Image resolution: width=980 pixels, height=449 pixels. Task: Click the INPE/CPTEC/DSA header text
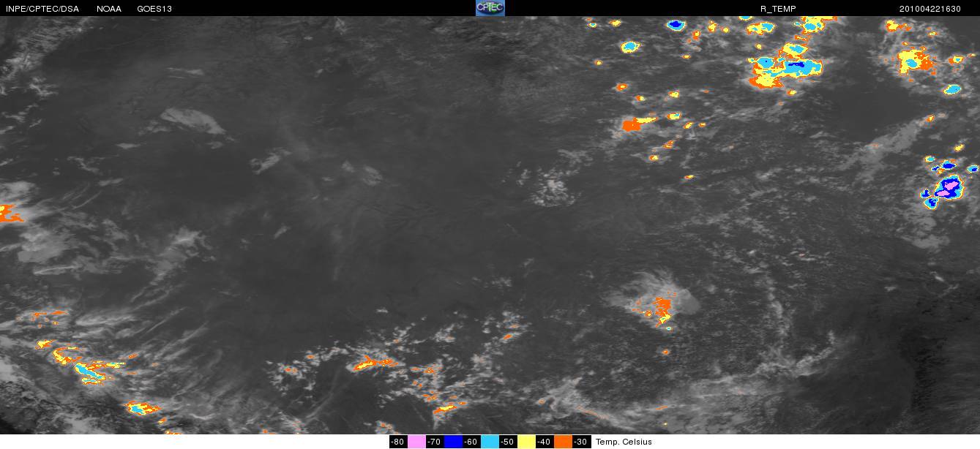click(42, 9)
